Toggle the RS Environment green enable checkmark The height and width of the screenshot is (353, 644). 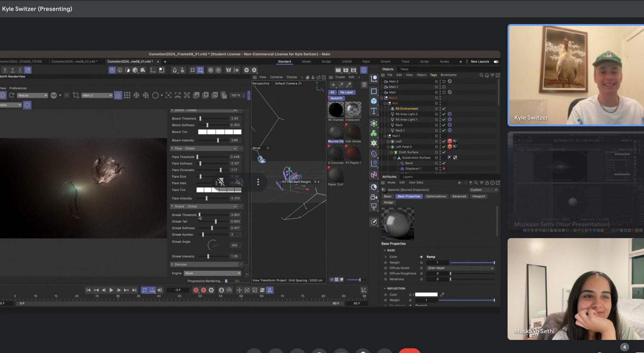[x=444, y=108]
